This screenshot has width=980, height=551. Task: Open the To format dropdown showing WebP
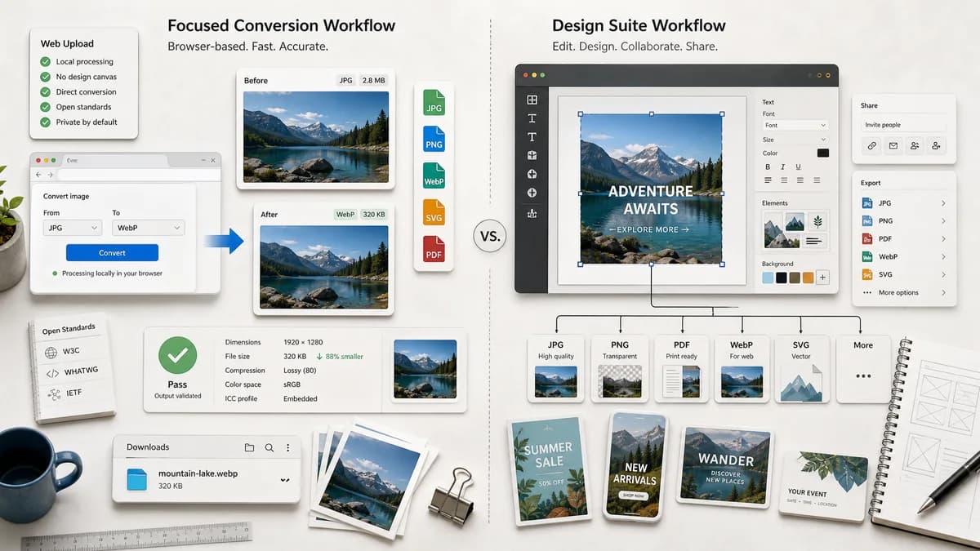pyautogui.click(x=147, y=228)
